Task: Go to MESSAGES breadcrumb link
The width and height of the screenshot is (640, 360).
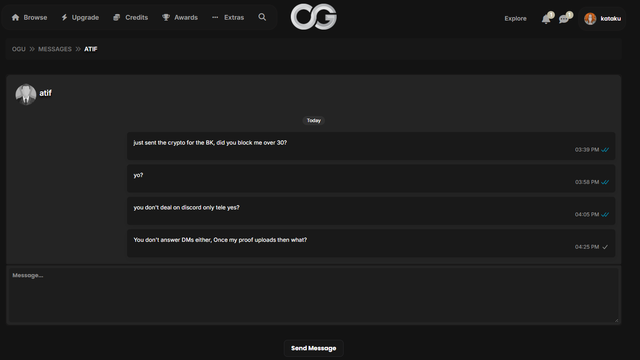Action: click(x=55, y=49)
